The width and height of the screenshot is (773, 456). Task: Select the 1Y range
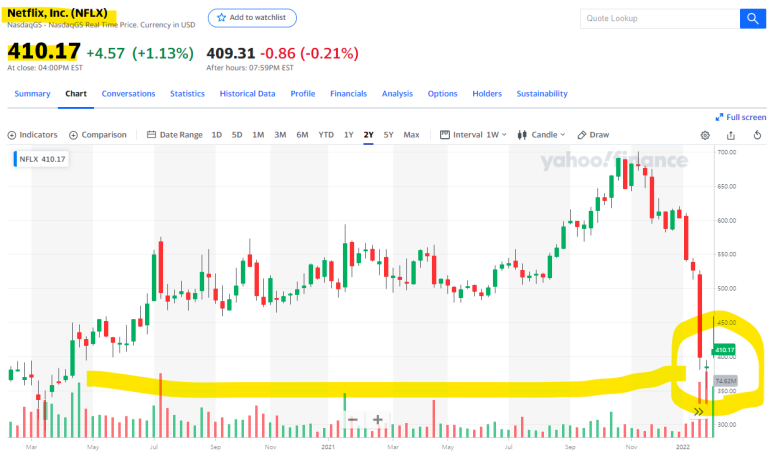tap(349, 135)
